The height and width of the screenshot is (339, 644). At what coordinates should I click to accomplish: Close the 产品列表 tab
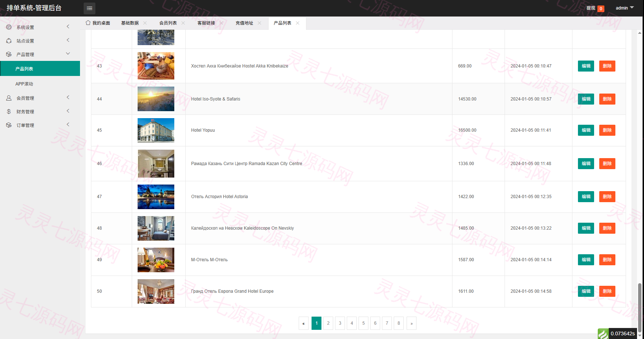click(x=298, y=23)
